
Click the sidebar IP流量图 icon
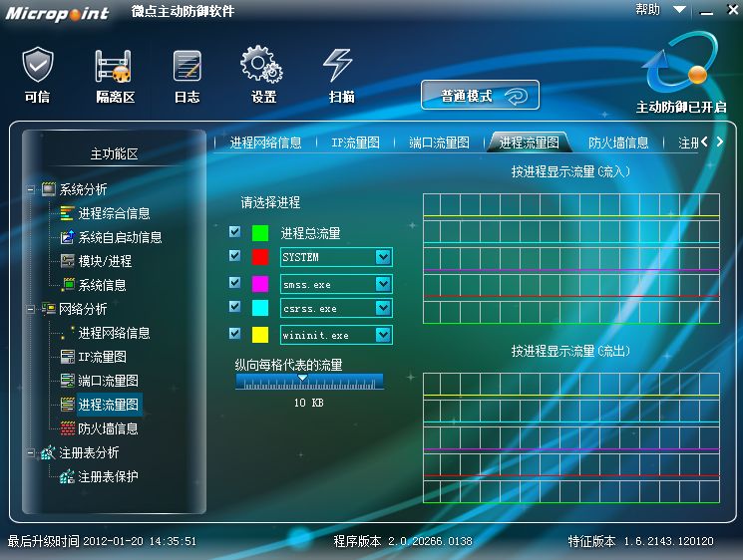click(x=67, y=357)
